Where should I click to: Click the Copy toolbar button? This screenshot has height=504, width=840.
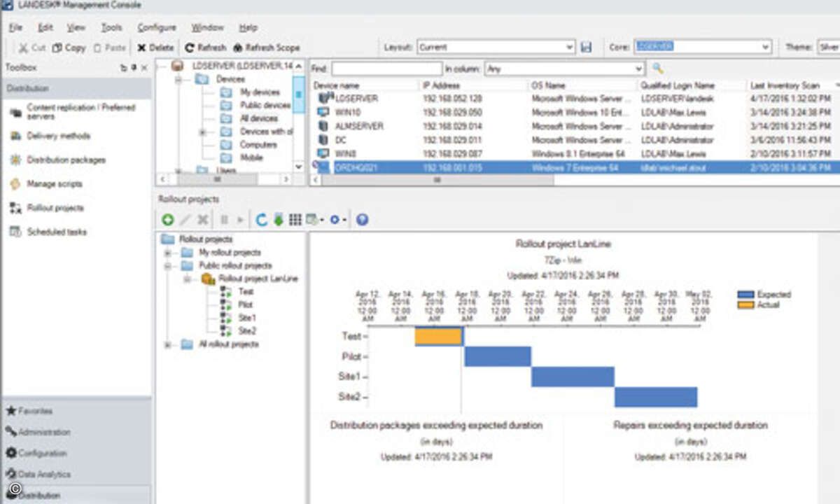click(69, 48)
